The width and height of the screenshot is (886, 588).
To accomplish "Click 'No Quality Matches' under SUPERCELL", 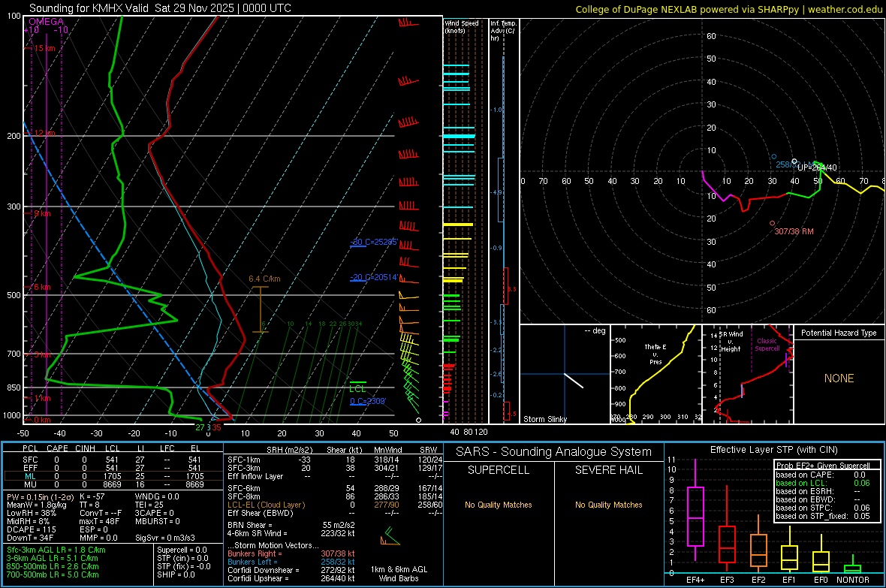I will point(499,505).
